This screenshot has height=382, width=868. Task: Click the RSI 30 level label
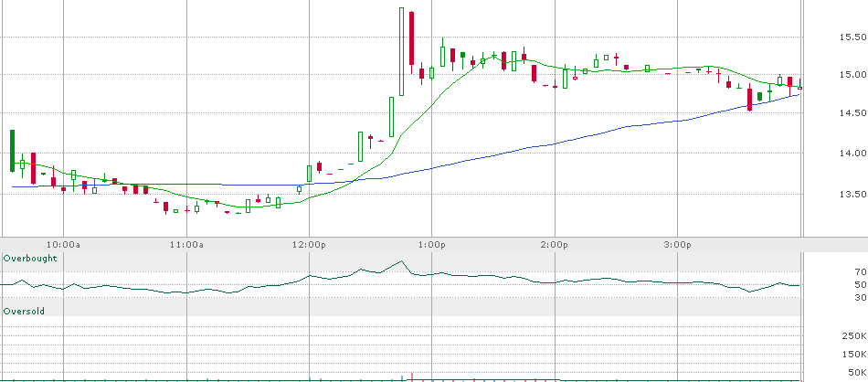(x=861, y=298)
